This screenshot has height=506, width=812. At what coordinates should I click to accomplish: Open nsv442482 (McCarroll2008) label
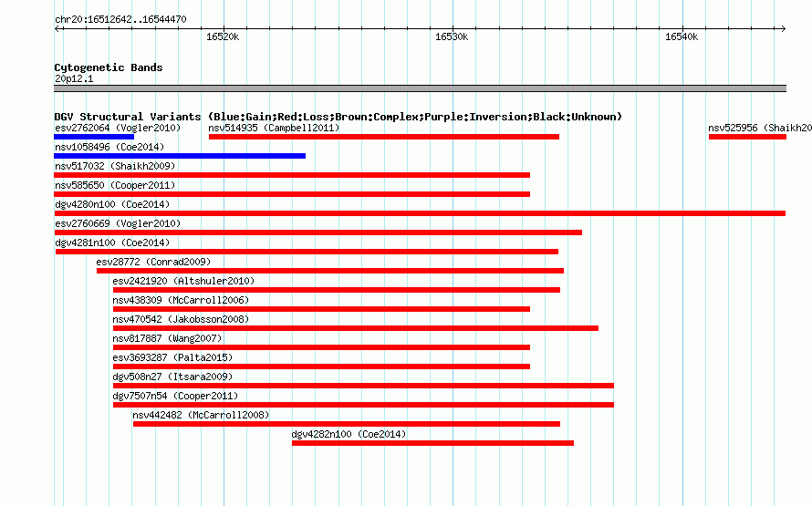(201, 415)
